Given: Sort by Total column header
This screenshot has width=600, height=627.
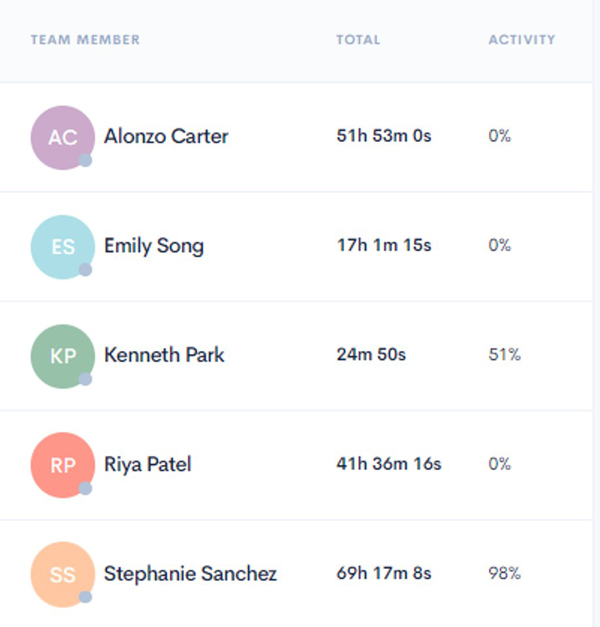Looking at the screenshot, I should pyautogui.click(x=358, y=40).
